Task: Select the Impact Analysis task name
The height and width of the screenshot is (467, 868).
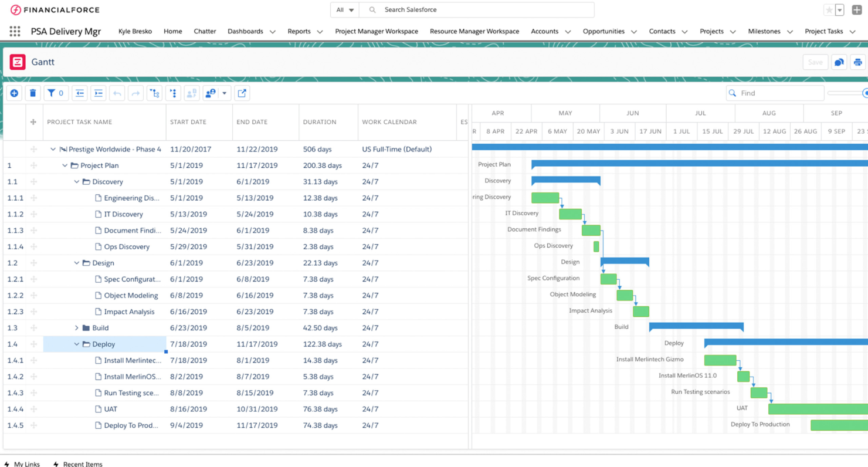Action: point(129,312)
